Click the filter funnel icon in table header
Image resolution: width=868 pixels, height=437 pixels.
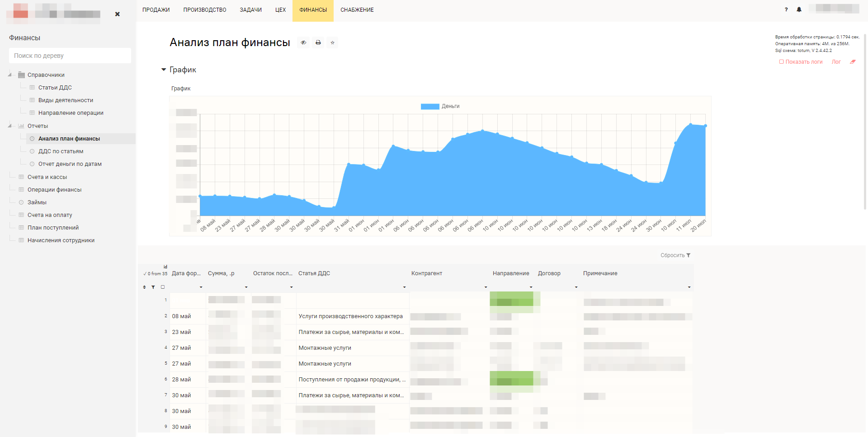153,287
